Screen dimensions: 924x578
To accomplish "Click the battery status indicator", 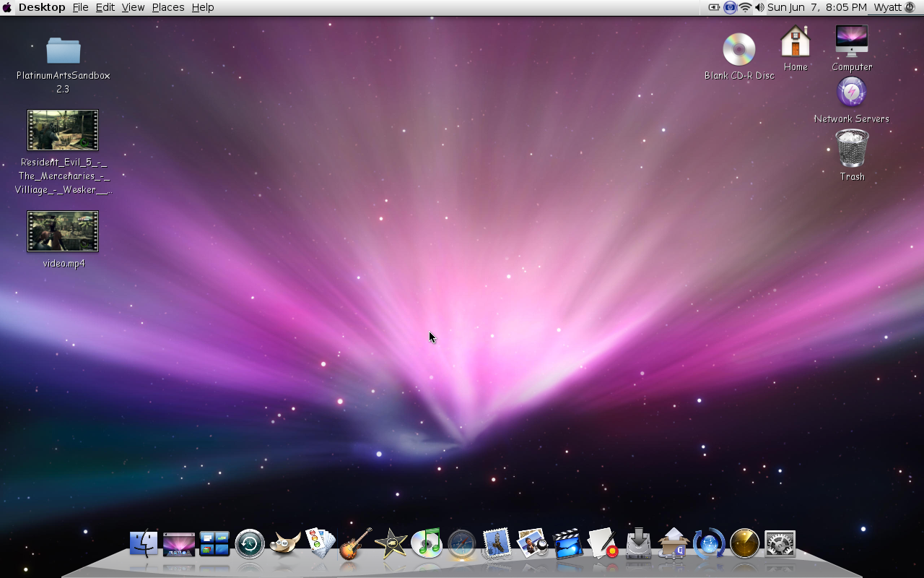I will 714,7.
